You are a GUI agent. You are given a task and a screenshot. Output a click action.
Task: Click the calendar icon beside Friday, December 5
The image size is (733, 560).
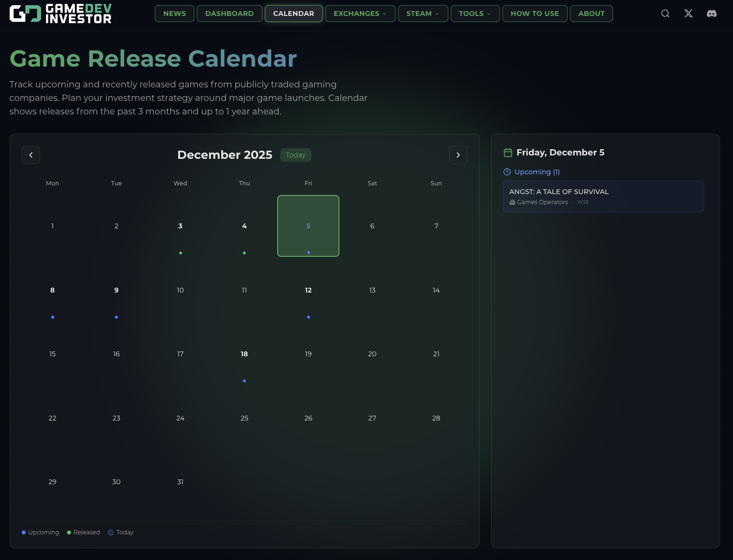pos(508,152)
